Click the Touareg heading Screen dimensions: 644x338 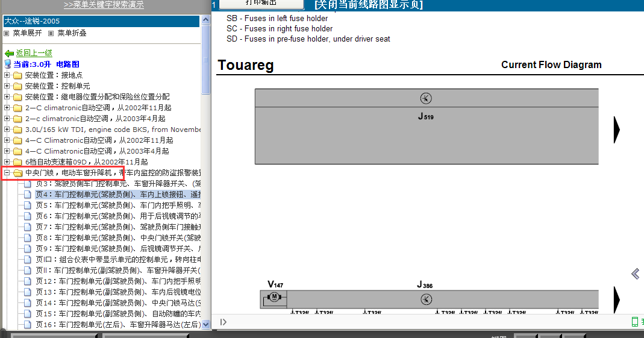(246, 65)
